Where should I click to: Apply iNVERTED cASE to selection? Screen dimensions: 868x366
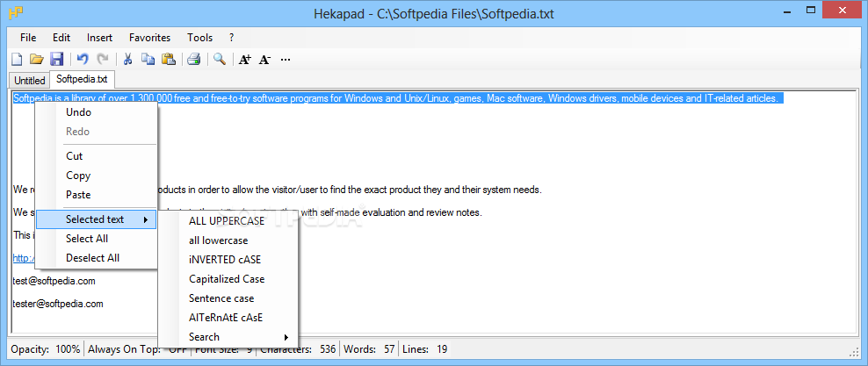point(228,259)
